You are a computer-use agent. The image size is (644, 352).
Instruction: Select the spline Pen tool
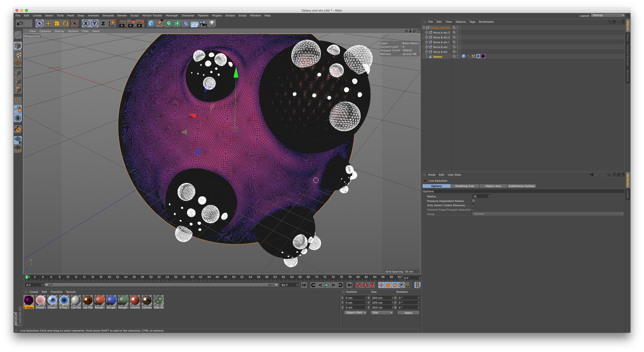click(x=160, y=23)
